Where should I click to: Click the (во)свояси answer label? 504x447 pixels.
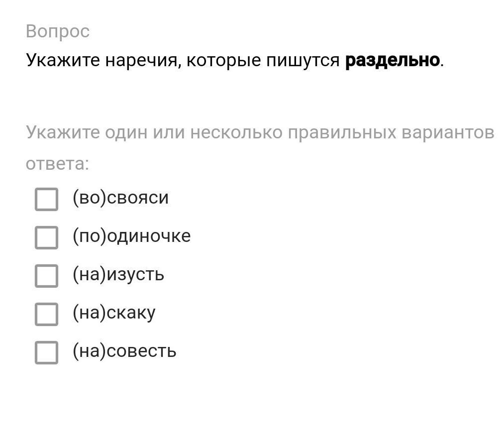coord(120,198)
